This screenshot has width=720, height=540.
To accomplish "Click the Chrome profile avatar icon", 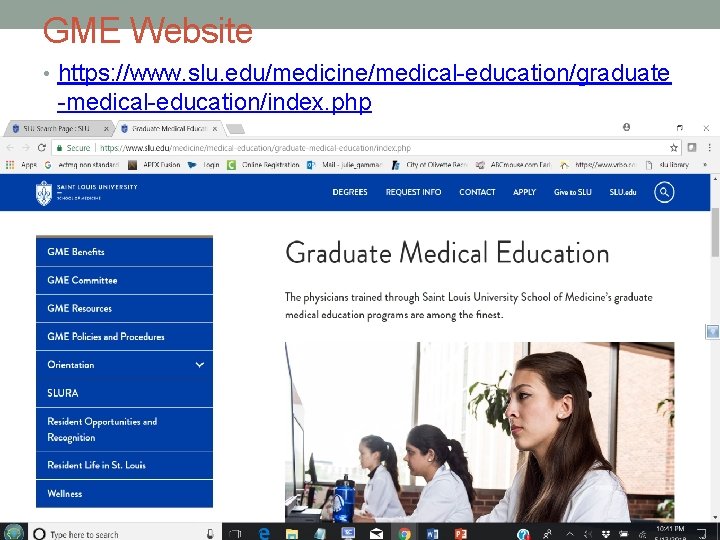I will [626, 127].
